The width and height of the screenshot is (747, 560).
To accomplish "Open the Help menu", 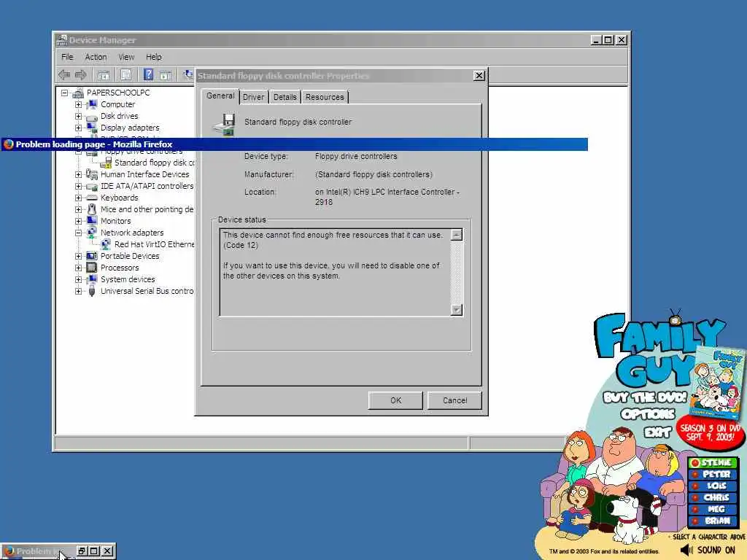I will pyautogui.click(x=154, y=57).
